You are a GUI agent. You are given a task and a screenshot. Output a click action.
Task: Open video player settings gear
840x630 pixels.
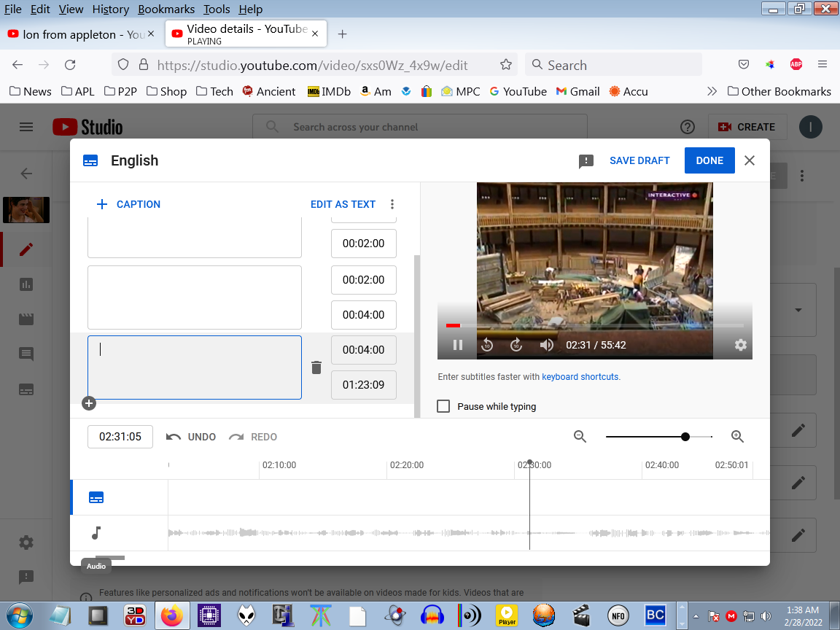click(740, 345)
